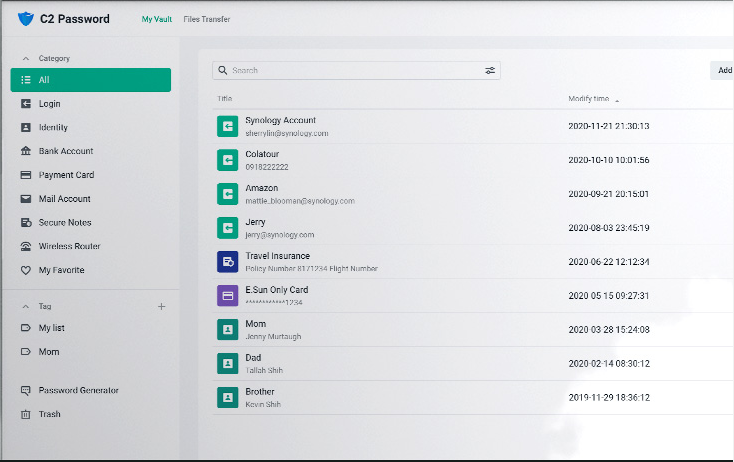Select the Wireless Router category label

[69, 246]
